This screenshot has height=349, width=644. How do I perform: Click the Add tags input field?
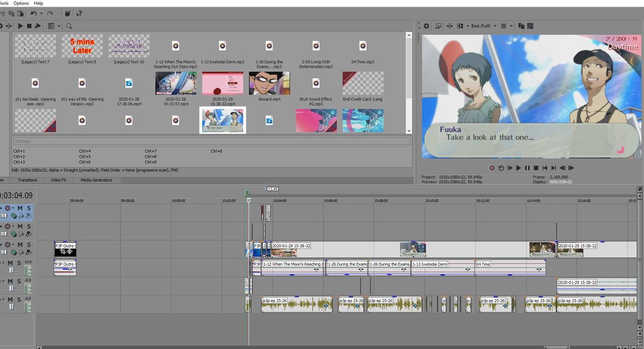[x=212, y=141]
